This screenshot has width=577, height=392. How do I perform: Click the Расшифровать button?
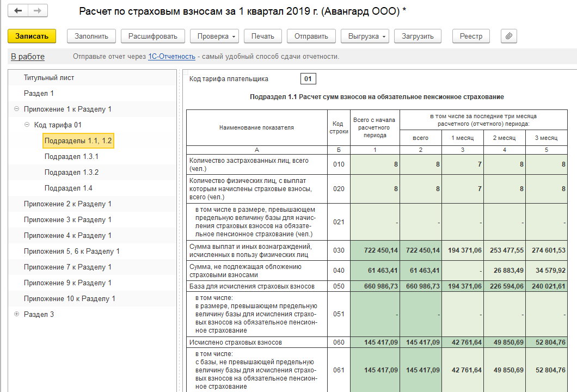tap(153, 36)
